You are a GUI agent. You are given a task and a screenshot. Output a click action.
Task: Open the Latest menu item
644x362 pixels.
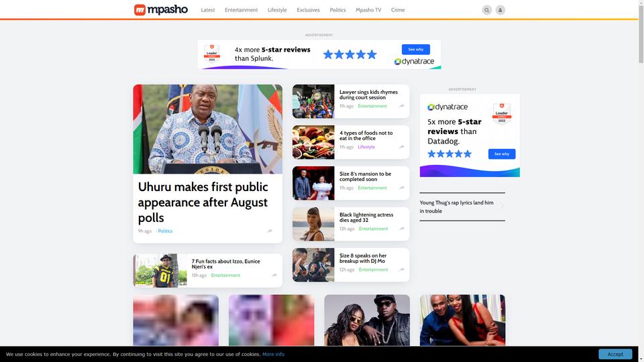(x=208, y=10)
